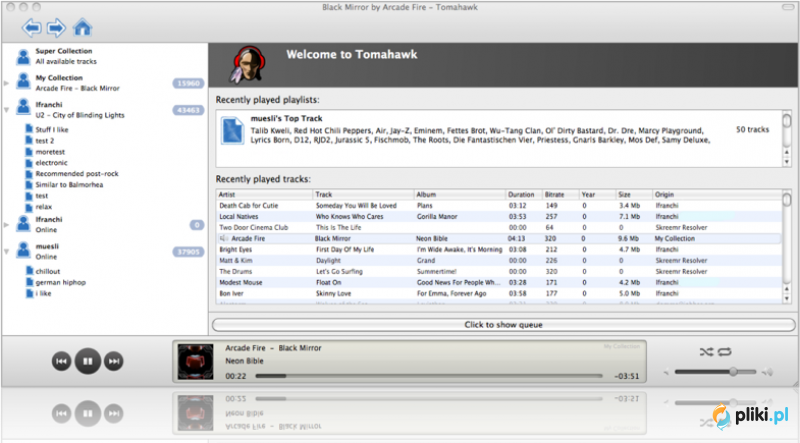The width and height of the screenshot is (800, 443).
Task: Click the forward arrow navigation icon
Action: pyautogui.click(x=56, y=28)
